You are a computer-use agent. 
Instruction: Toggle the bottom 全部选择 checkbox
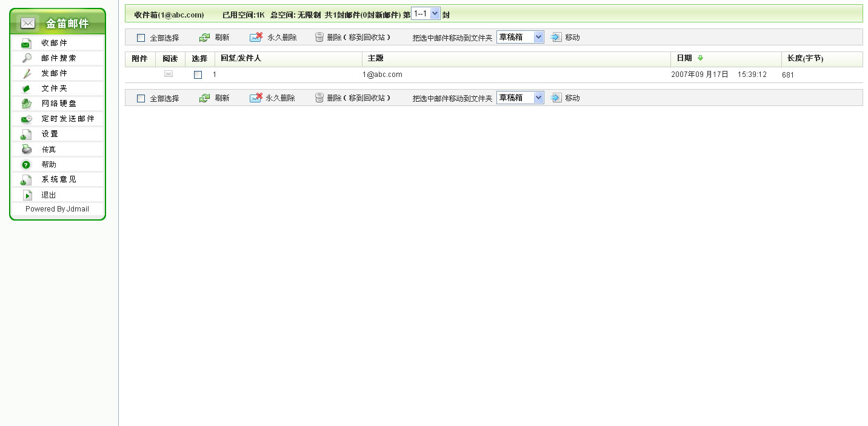pos(141,99)
